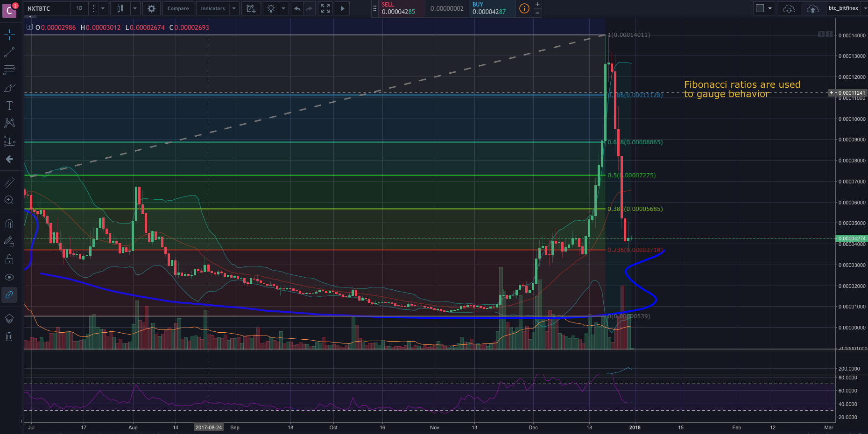Open the object tree layers icon
Viewport: 868px width, 434px height.
point(9,319)
